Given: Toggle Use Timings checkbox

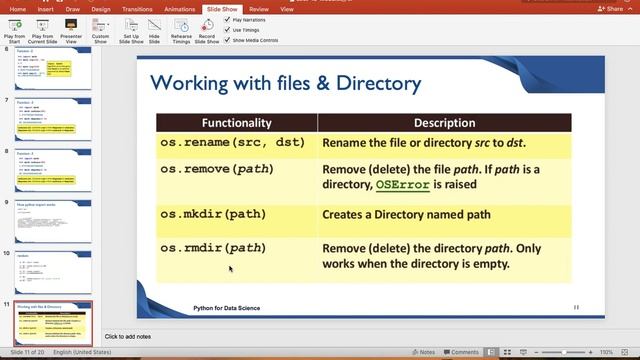Looking at the screenshot, I should point(227,29).
